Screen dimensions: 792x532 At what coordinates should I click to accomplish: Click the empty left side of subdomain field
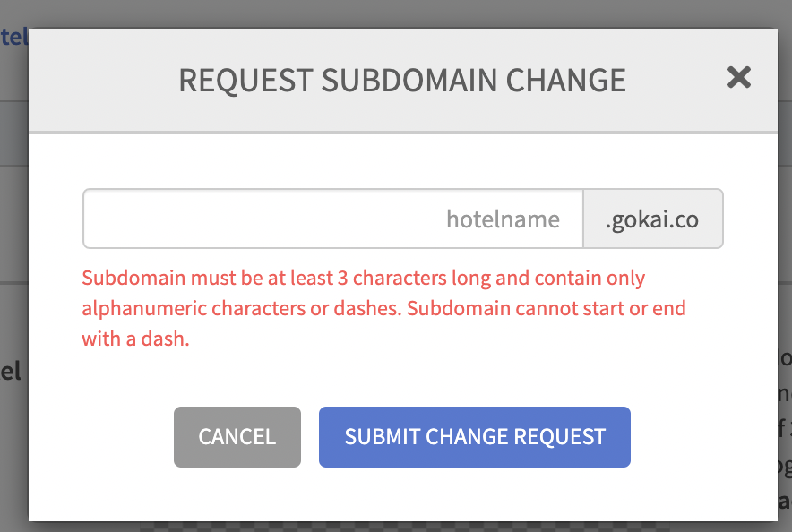pyautogui.click(x=179, y=219)
